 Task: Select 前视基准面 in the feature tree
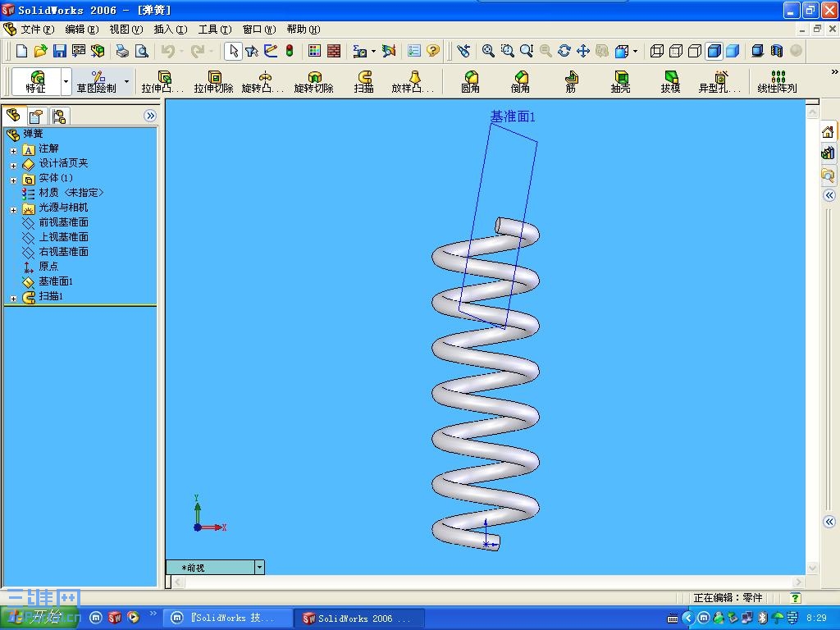point(64,222)
